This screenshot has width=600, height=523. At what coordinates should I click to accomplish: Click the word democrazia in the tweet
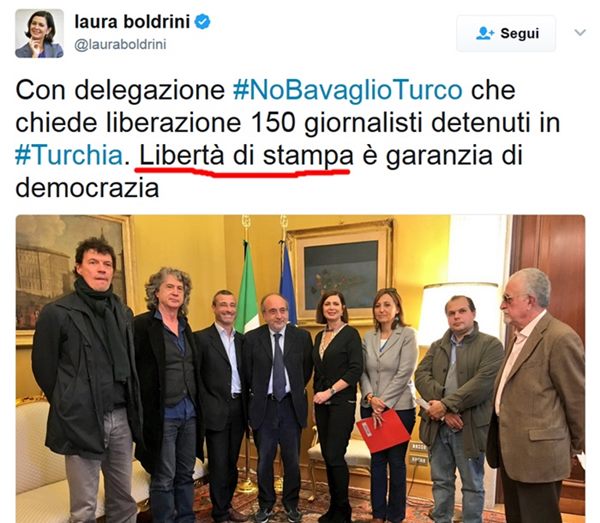click(x=87, y=188)
